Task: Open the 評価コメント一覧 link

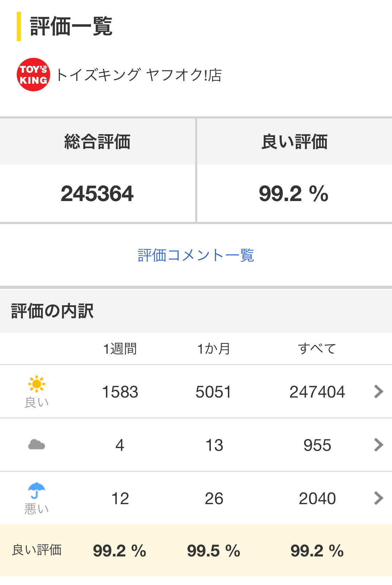Action: coord(196,255)
